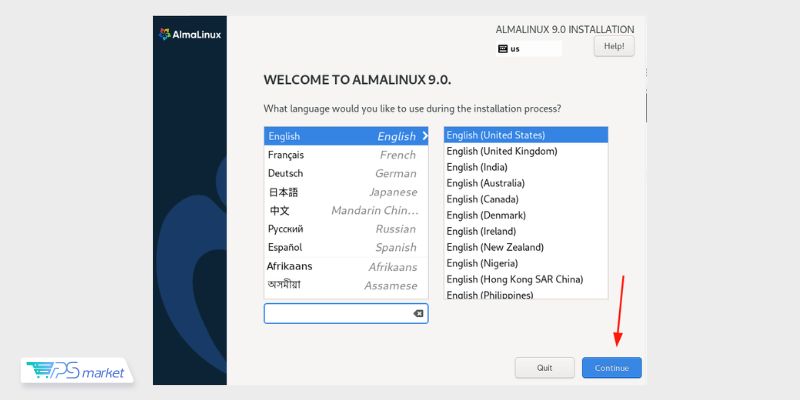Viewport: 800px width, 400px height.
Task: Select the Russian language row
Action: point(346,229)
